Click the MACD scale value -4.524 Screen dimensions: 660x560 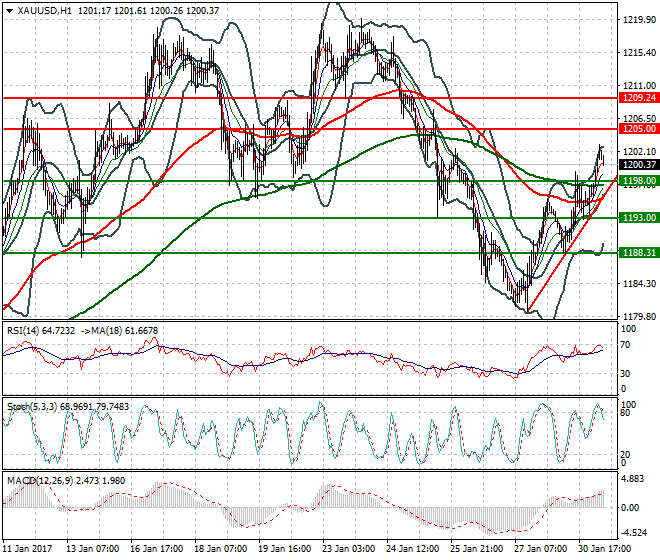(634, 533)
